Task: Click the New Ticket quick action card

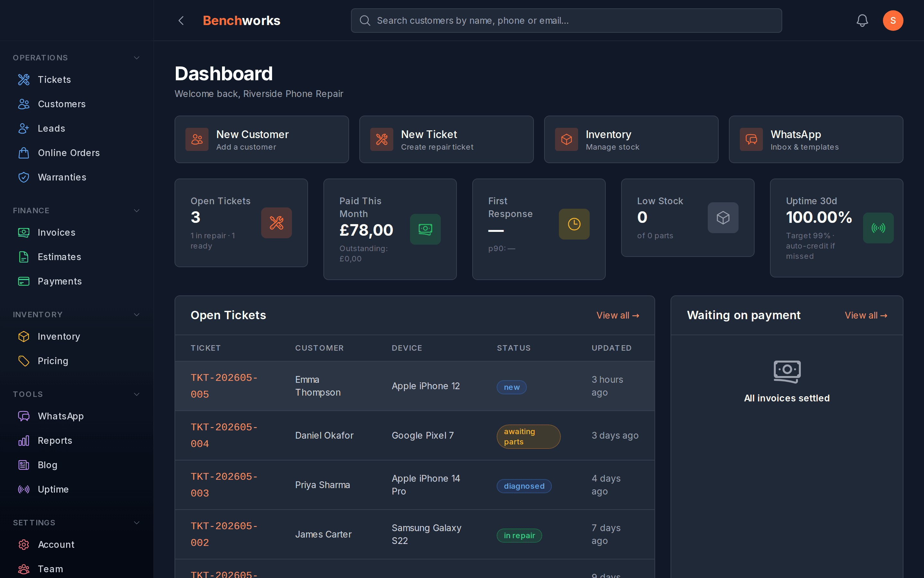Action: tap(446, 140)
